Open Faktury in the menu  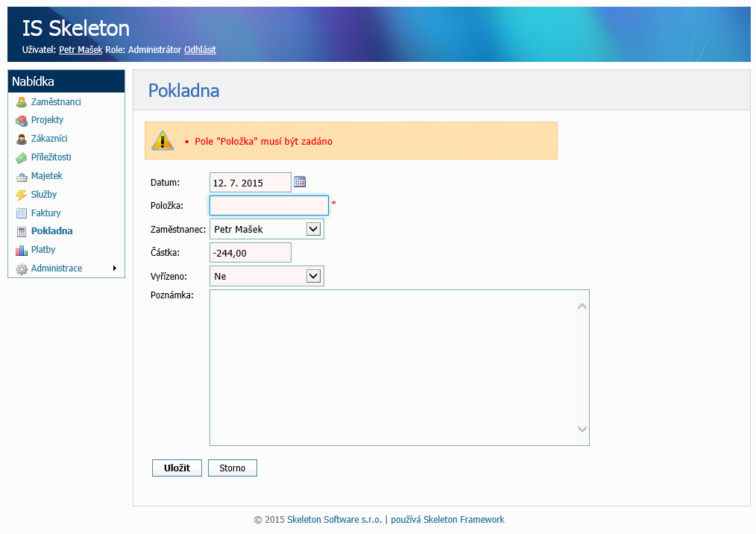tap(45, 213)
